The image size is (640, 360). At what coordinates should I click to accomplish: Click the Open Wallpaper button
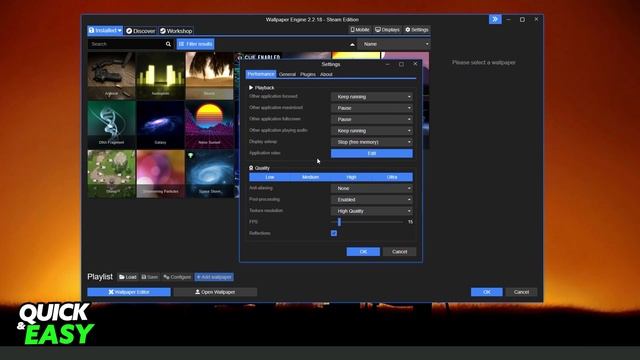click(215, 292)
